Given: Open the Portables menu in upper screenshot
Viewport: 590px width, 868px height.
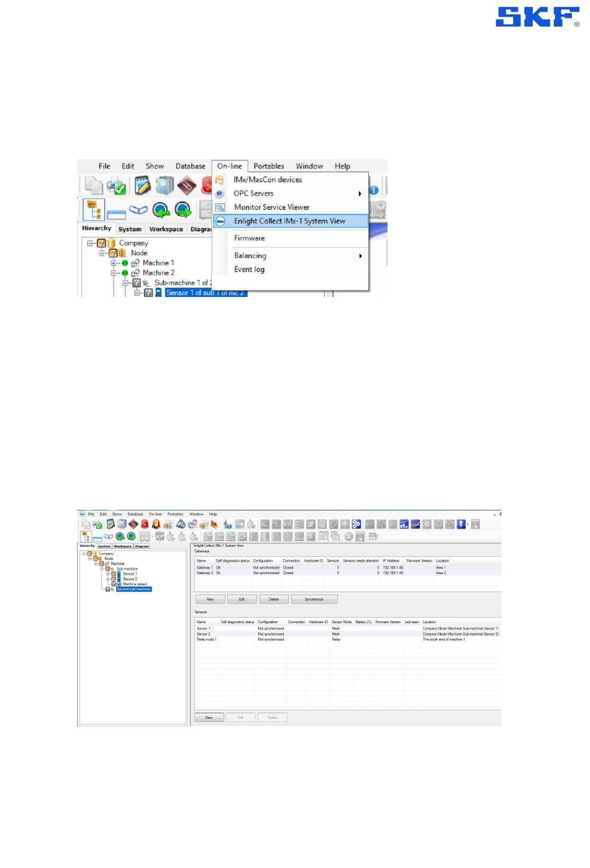Looking at the screenshot, I should tap(268, 167).
